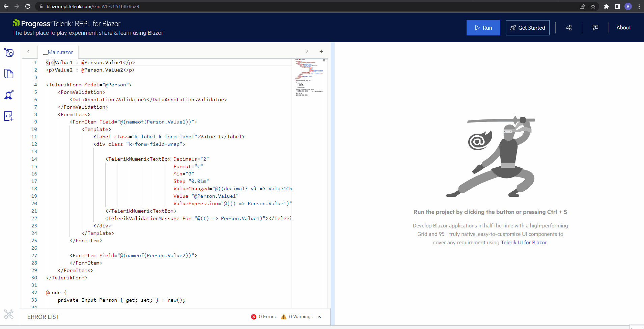Open the add code snippet sidebar icon
The image size is (644, 329).
tap(9, 116)
